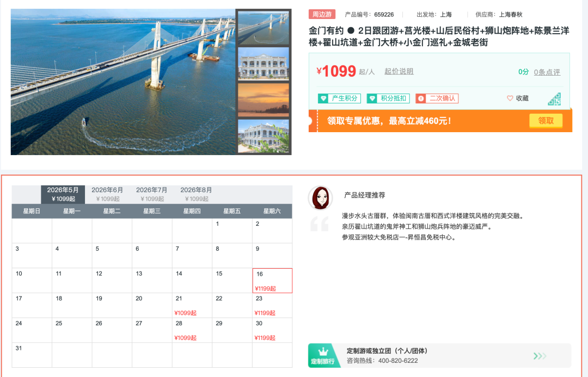
Task: Click the 定制旅行 crown icon
Action: click(x=323, y=351)
